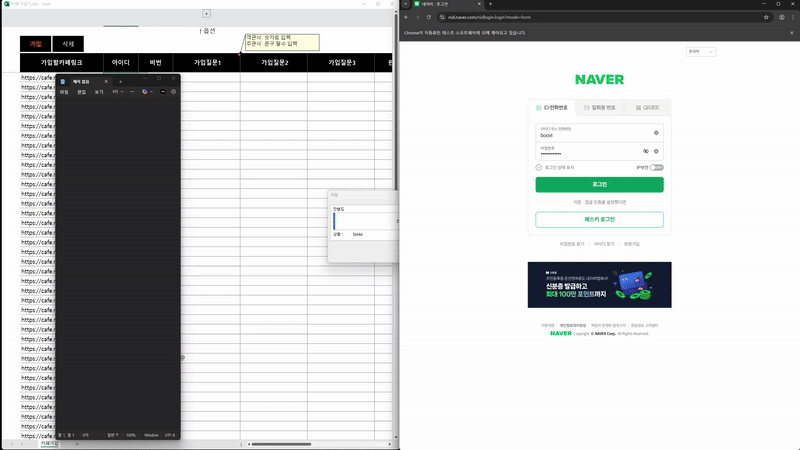Viewport: 800px width, 450px height.
Task: Open the 파일 menu in Notepad
Action: coord(64,92)
